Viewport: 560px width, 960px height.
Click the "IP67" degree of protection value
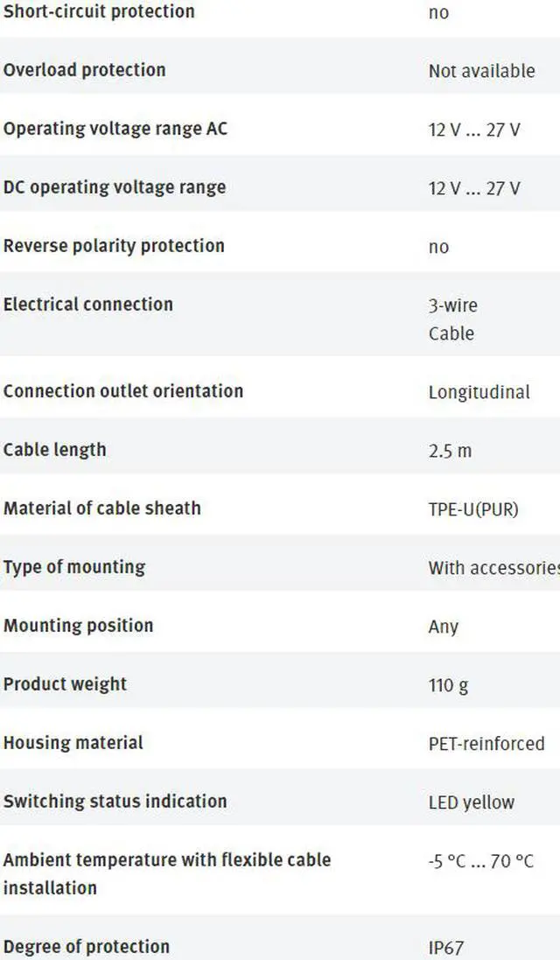coord(446,948)
